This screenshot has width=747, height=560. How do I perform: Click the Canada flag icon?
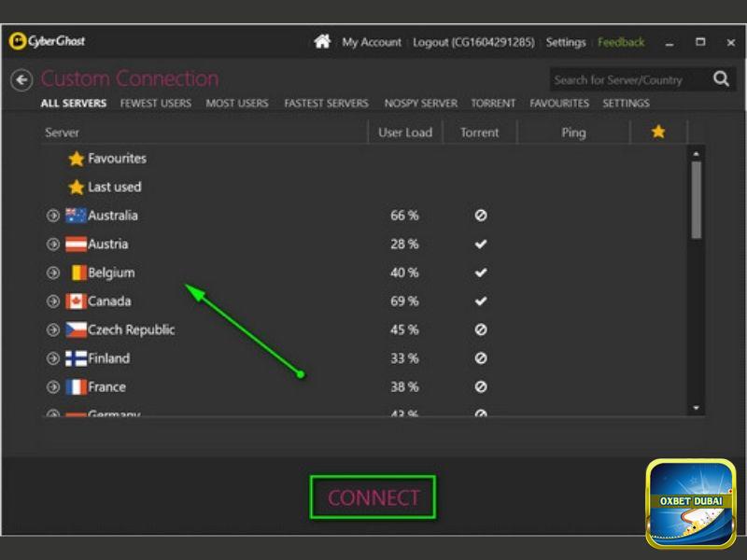76,301
